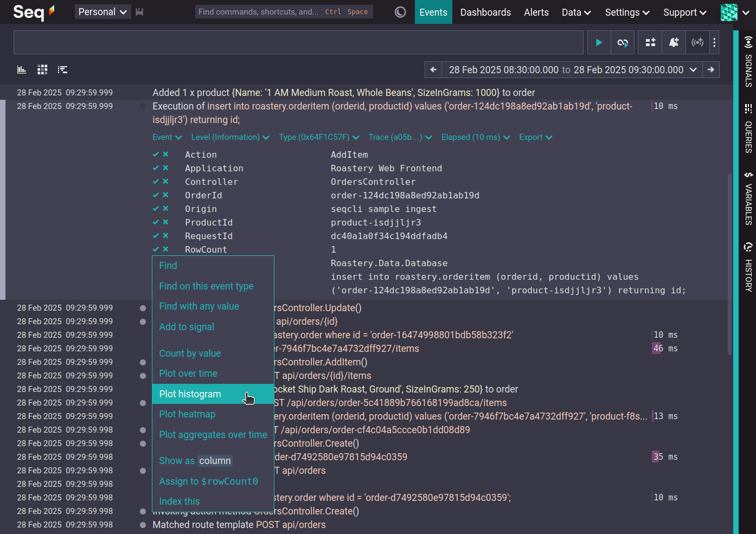The height and width of the screenshot is (534, 756).
Task: Go to previous time range arrow
Action: (433, 69)
